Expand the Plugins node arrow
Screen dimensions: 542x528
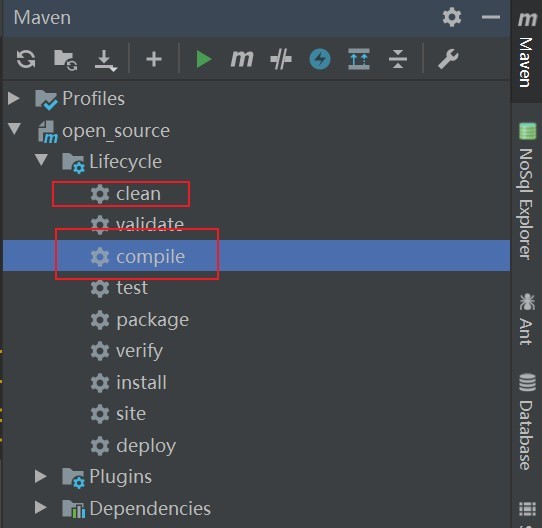point(41,476)
